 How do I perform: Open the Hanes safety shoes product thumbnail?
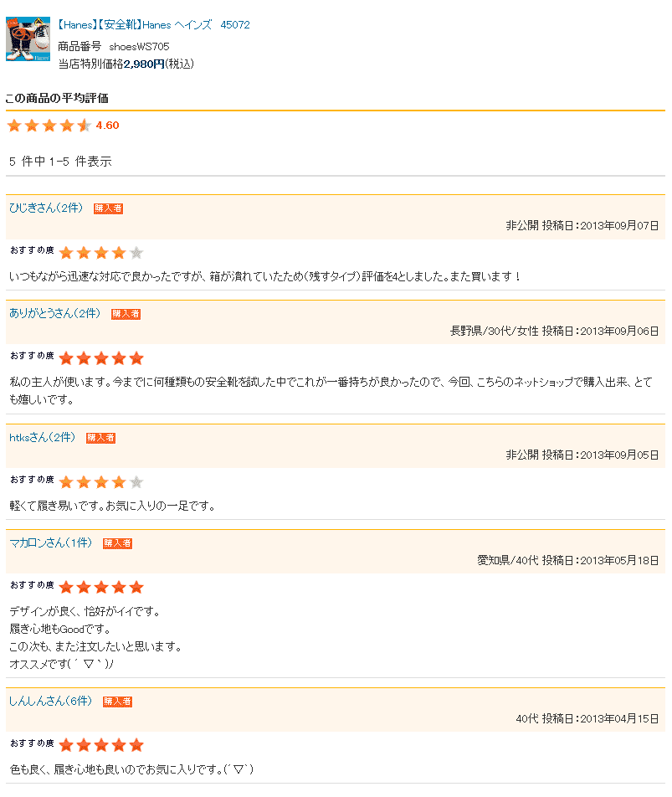click(x=28, y=39)
